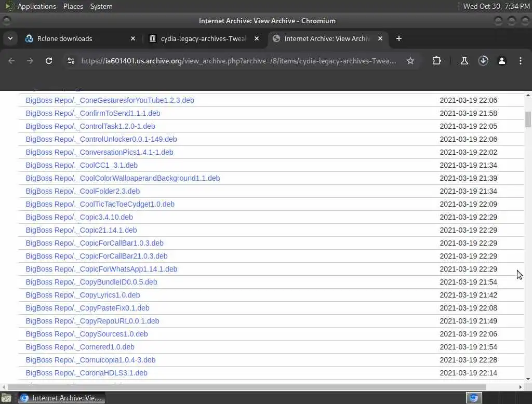Open CopyLyrics1.0.deb link
The width and height of the screenshot is (532, 404).
pos(83,295)
